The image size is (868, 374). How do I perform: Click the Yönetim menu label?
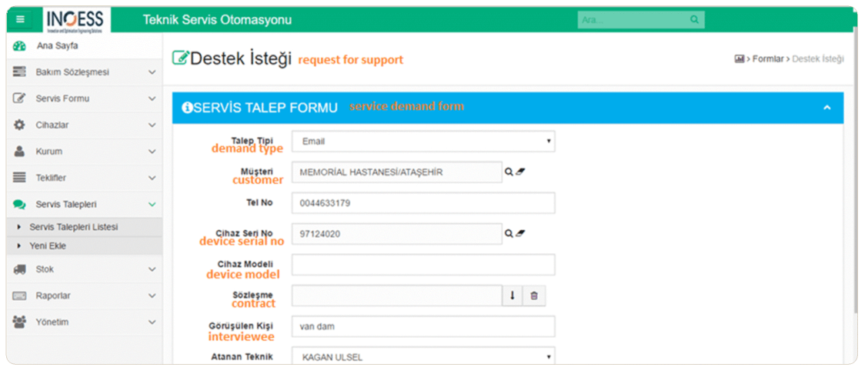pos(52,322)
